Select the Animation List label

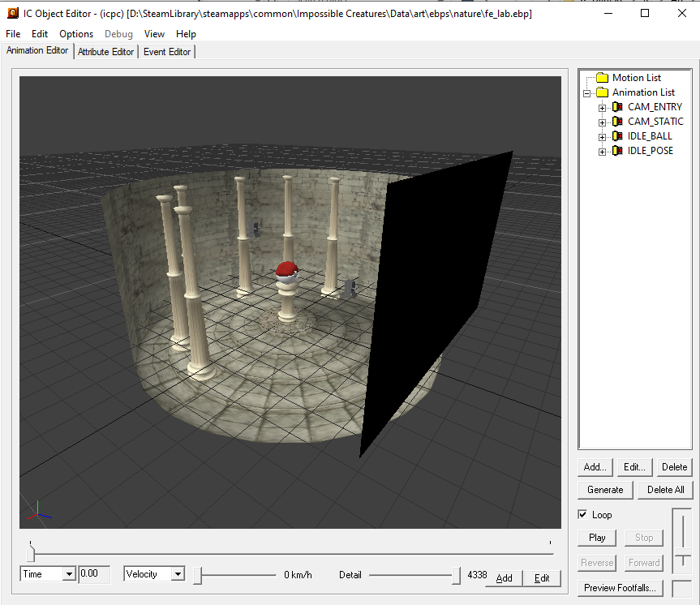643,93
